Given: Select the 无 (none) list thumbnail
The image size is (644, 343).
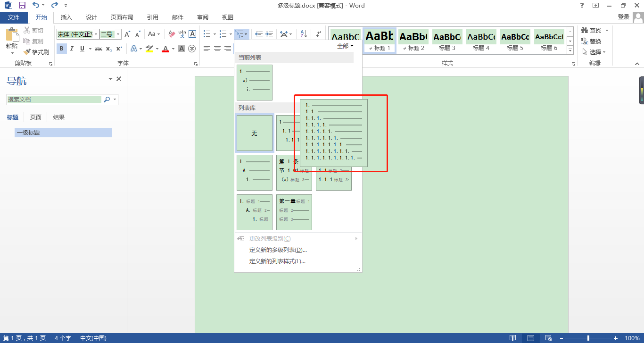Looking at the screenshot, I should click(255, 134).
